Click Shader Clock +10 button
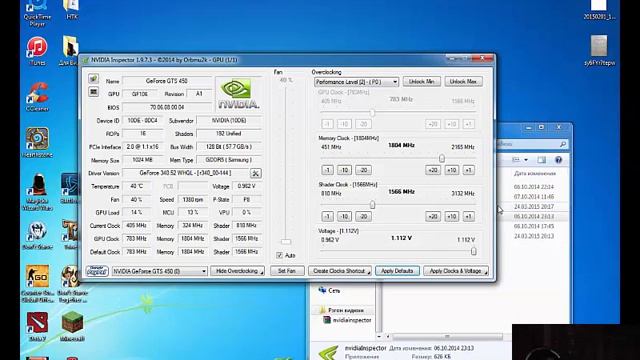 pyautogui.click(x=451, y=216)
